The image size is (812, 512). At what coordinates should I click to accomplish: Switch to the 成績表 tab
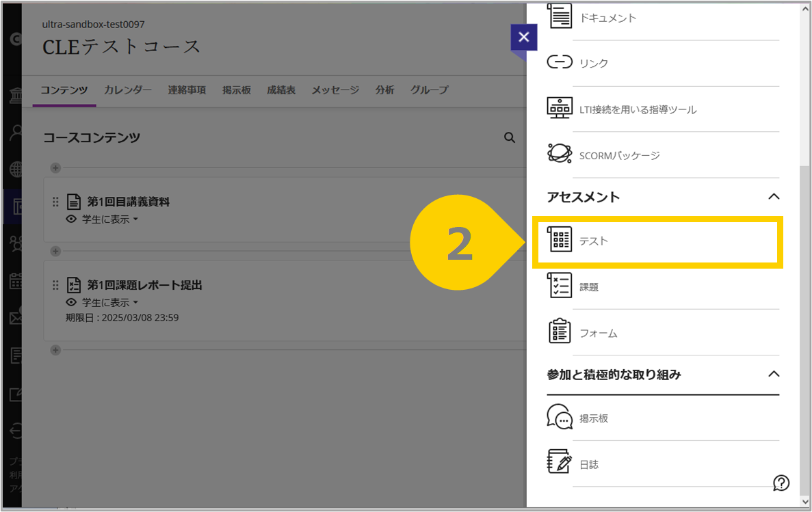pyautogui.click(x=281, y=90)
